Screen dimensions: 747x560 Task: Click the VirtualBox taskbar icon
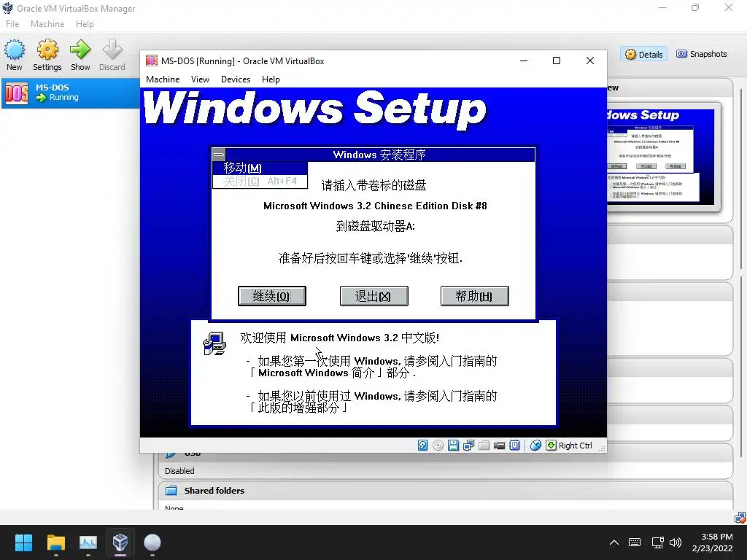(x=120, y=542)
